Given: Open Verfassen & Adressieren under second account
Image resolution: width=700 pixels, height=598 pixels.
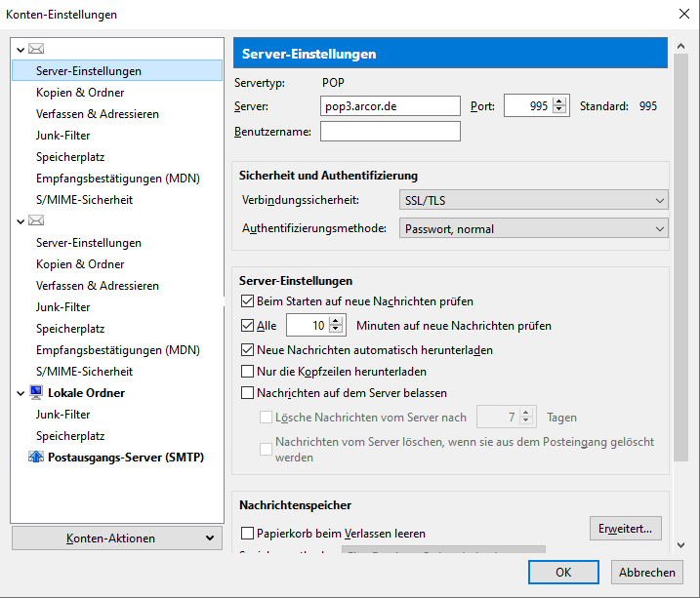Looking at the screenshot, I should tap(98, 286).
